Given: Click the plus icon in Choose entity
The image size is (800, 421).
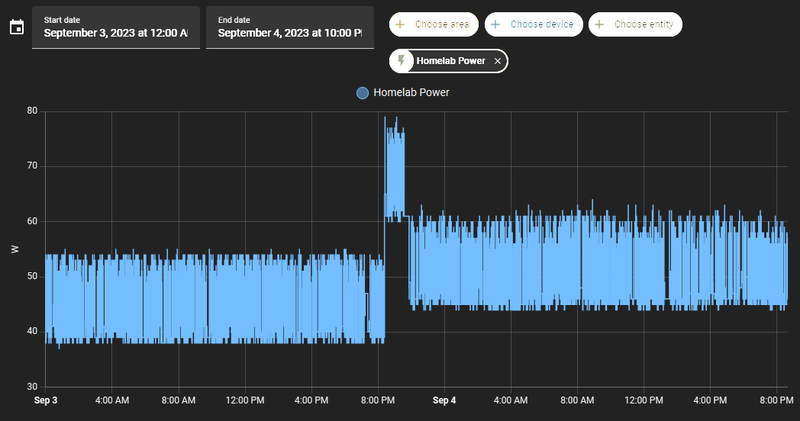Looking at the screenshot, I should point(599,24).
